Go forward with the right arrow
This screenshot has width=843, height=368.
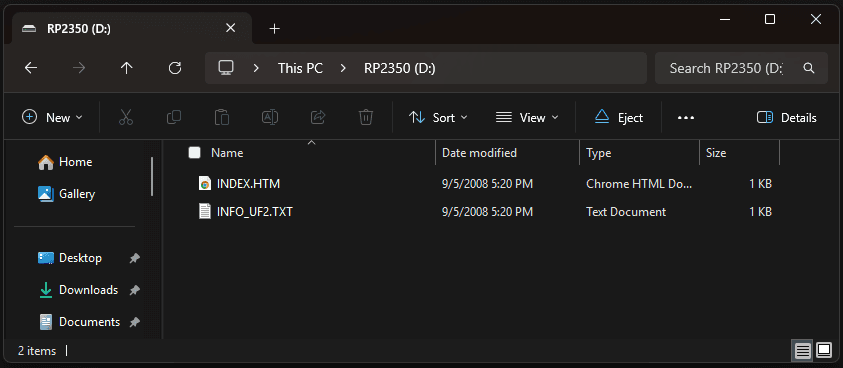click(79, 68)
